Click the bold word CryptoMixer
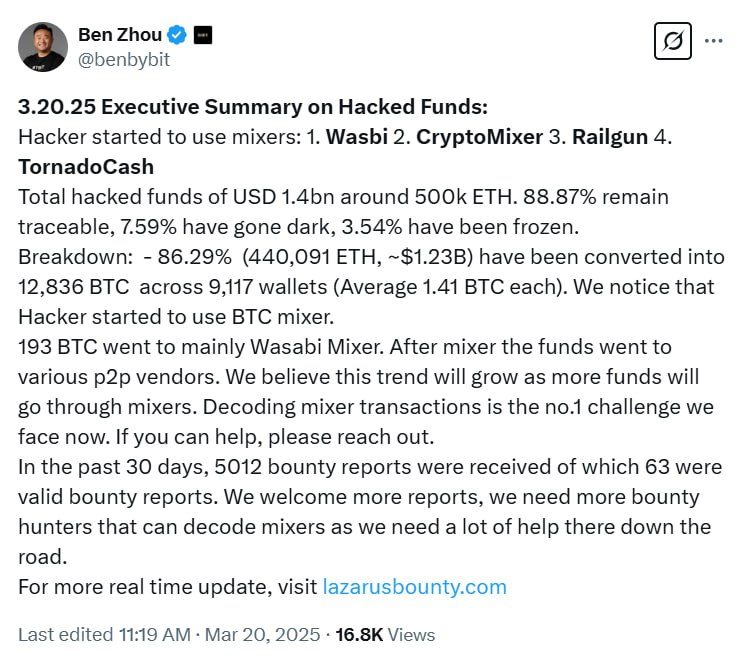The image size is (745, 667). (x=479, y=137)
